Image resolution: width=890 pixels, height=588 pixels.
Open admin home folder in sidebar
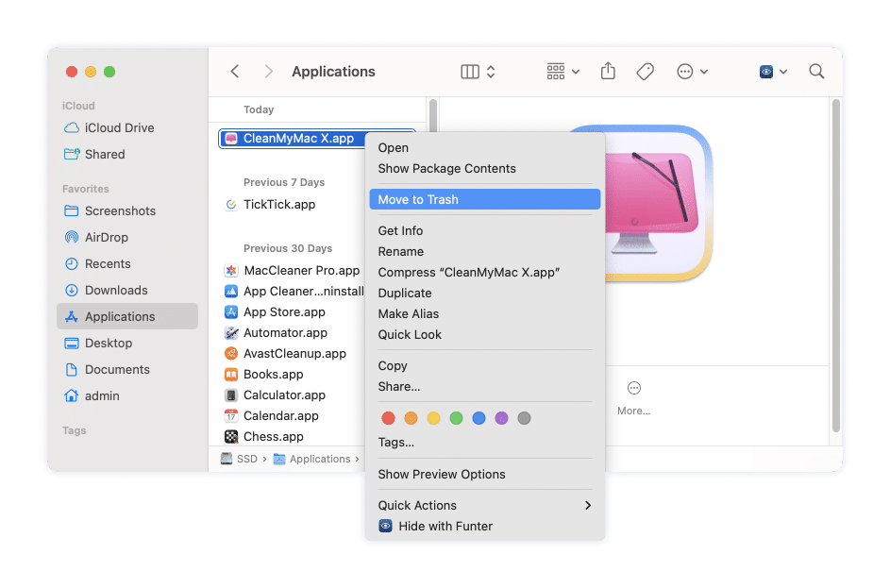coord(128,395)
